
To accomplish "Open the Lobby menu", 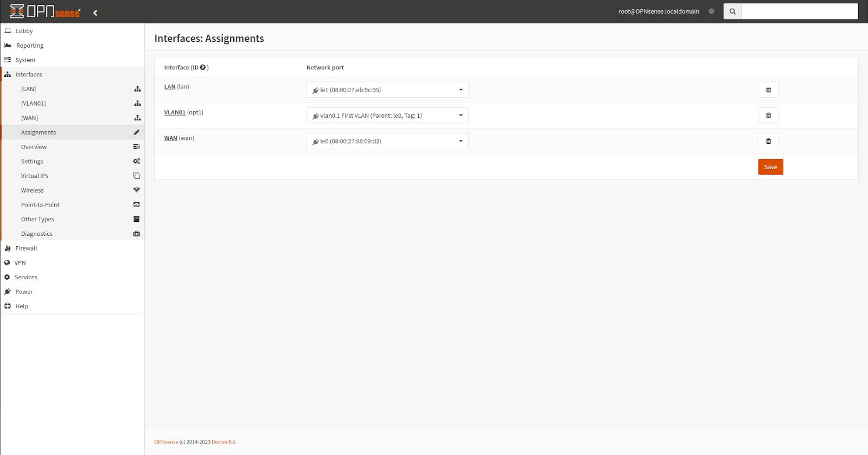I will tap(72, 31).
